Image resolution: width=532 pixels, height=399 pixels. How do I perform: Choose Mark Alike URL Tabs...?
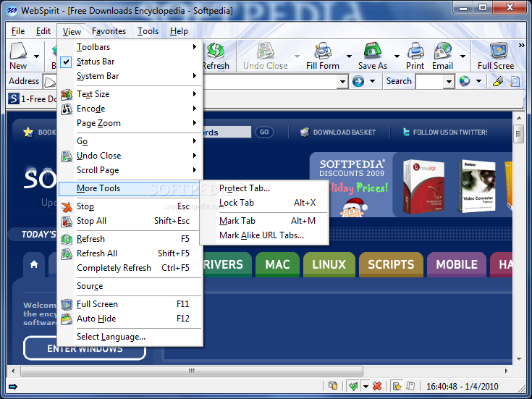[264, 235]
